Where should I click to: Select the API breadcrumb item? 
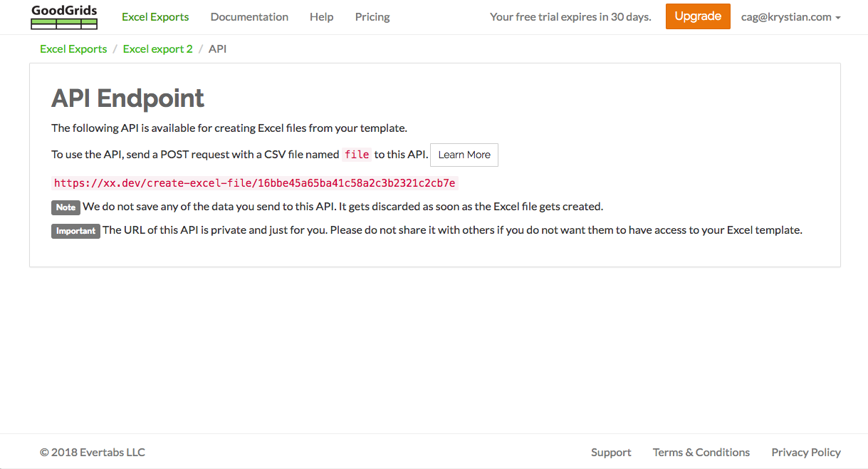[218, 49]
